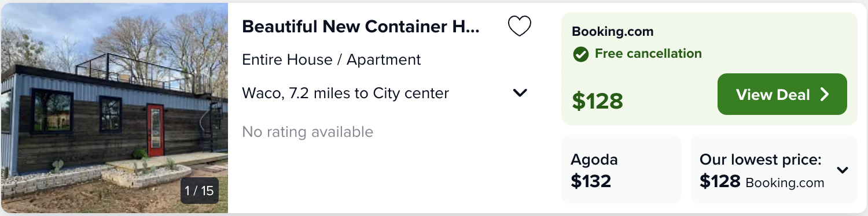The image size is (868, 216).
Task: Click the Free cancellation label
Action: (x=648, y=54)
